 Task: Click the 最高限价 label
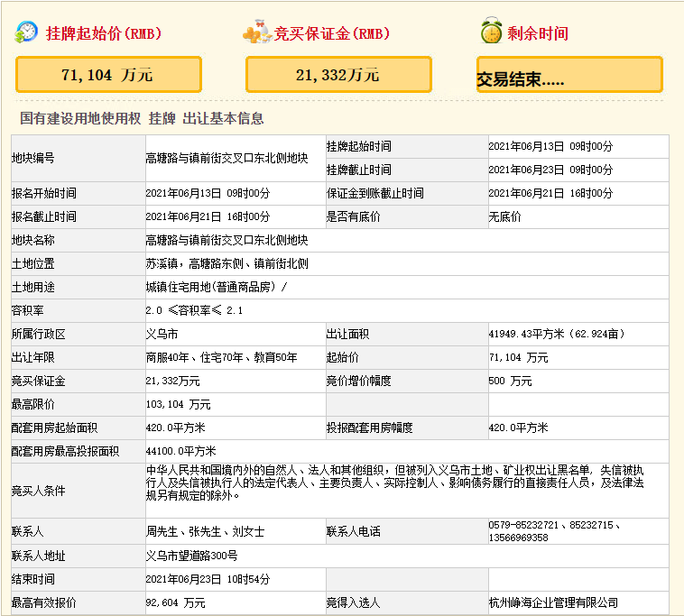click(33, 405)
